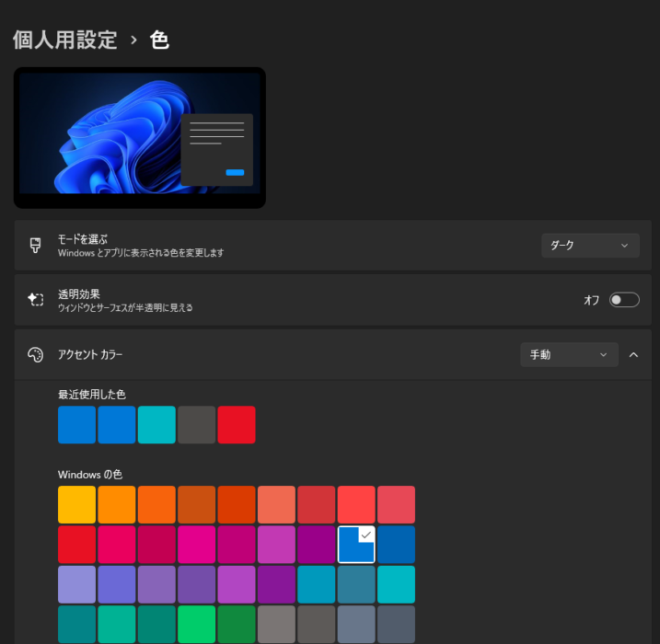Pick the salmon swatch in Windows の色
This screenshot has height=644, width=660.
(276, 504)
